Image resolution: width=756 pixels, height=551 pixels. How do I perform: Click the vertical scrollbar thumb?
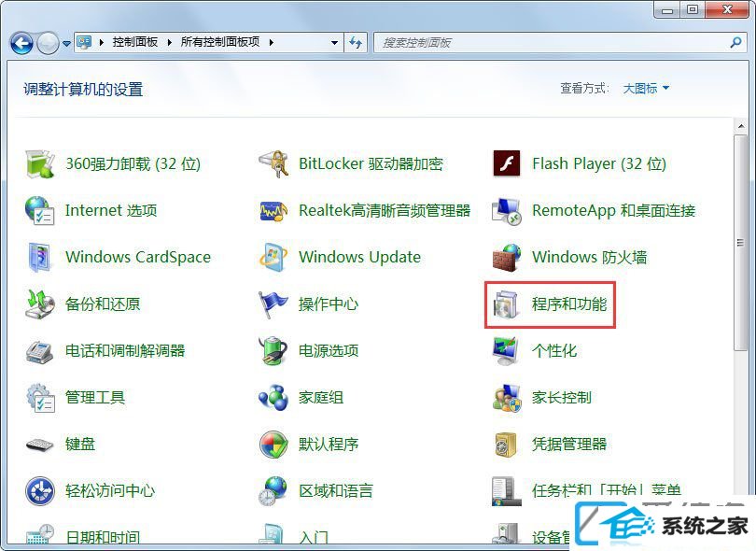click(740, 243)
